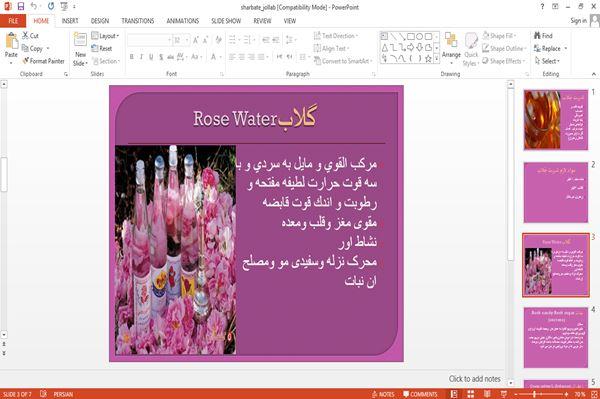Click the Bullets list icon
Viewport: 600px width, 399px height.
233,40
